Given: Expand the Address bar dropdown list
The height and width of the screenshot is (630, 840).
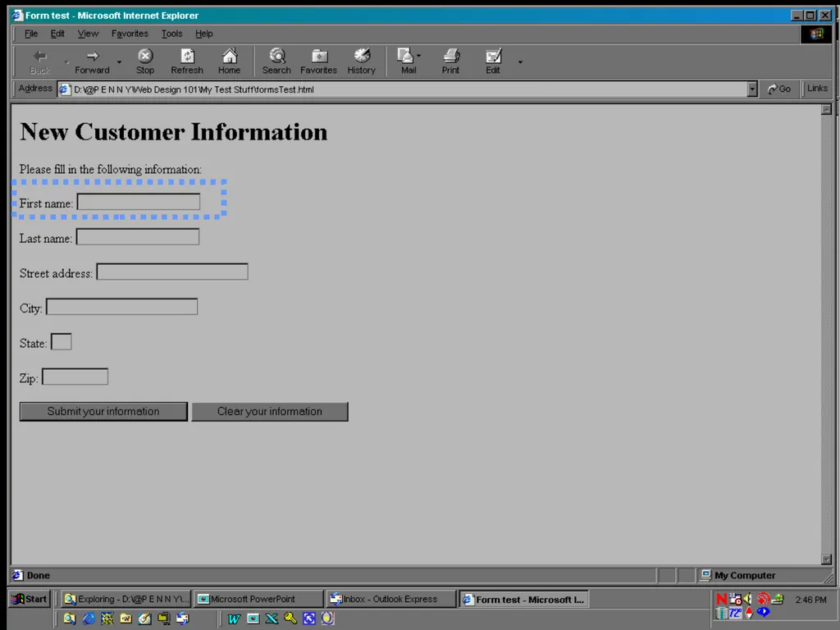Looking at the screenshot, I should point(752,89).
